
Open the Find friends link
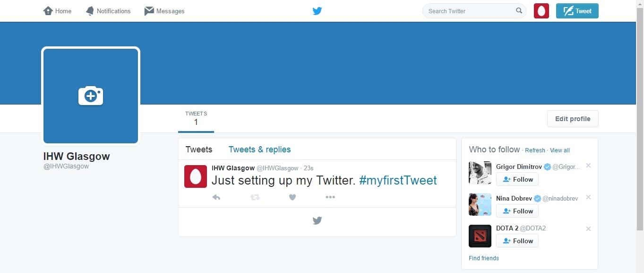pos(484,258)
